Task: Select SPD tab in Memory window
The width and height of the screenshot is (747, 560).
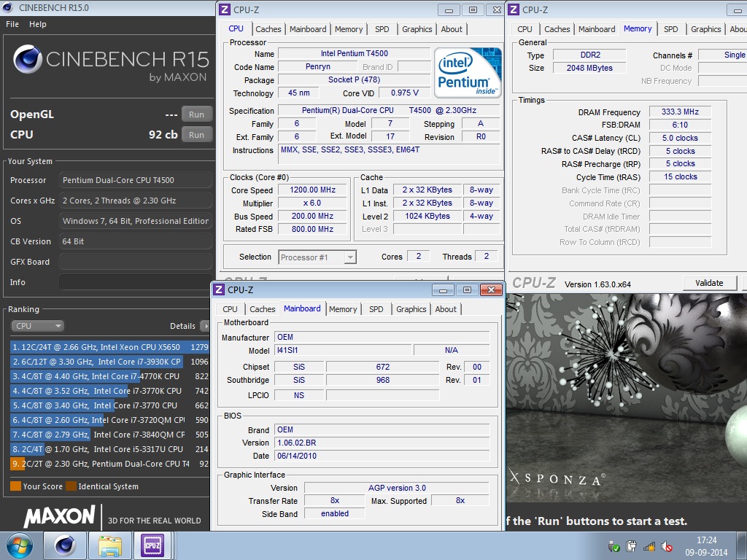Action: 671,29
